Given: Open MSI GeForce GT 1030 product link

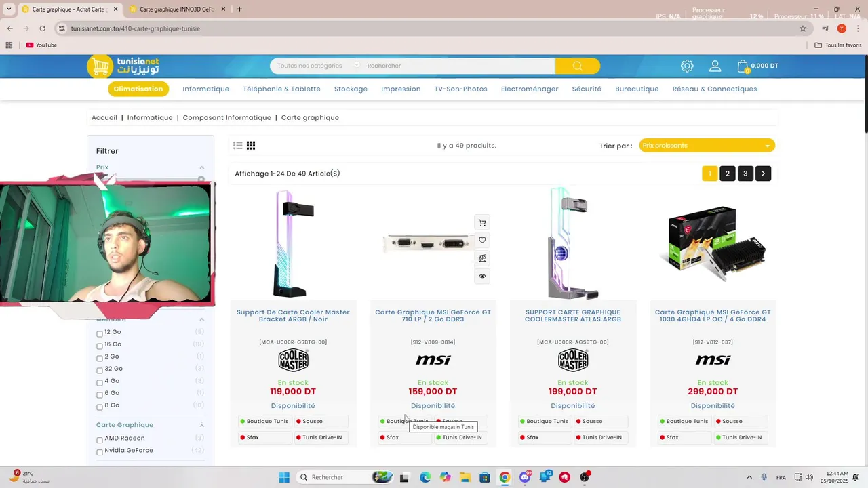Looking at the screenshot, I should pyautogui.click(x=713, y=316).
